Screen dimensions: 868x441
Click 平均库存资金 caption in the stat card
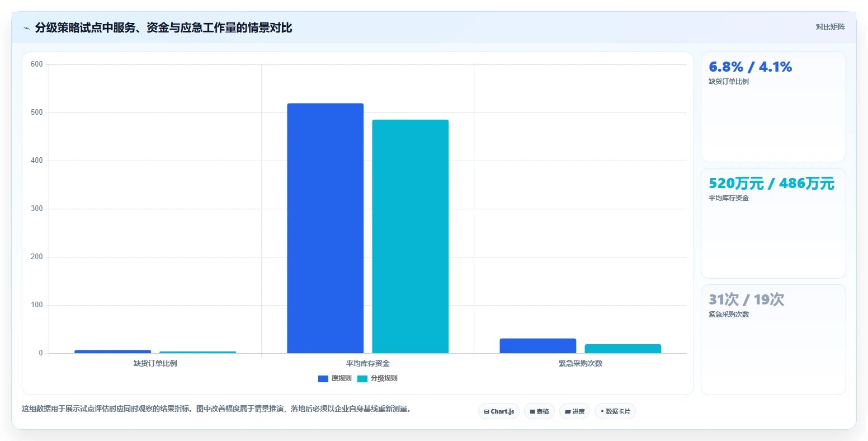[x=729, y=198]
